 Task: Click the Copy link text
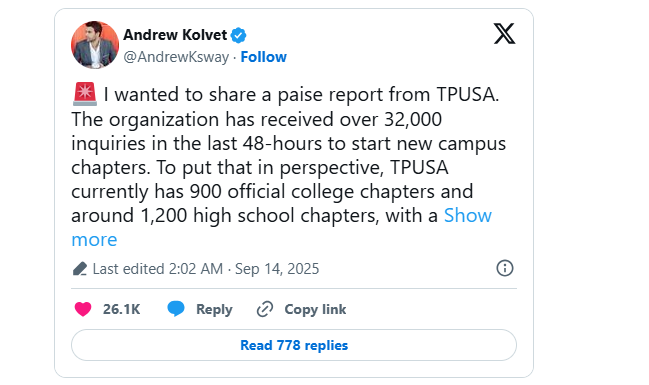[x=315, y=309]
